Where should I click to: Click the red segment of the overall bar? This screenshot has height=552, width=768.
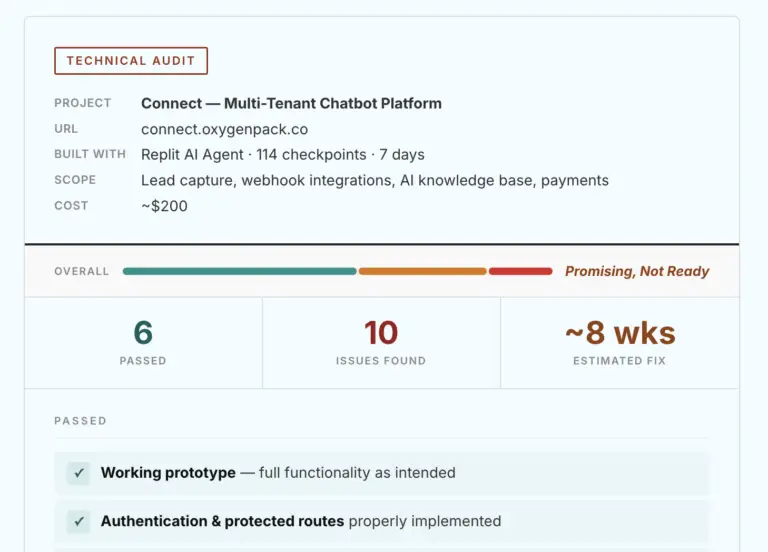pos(521,271)
